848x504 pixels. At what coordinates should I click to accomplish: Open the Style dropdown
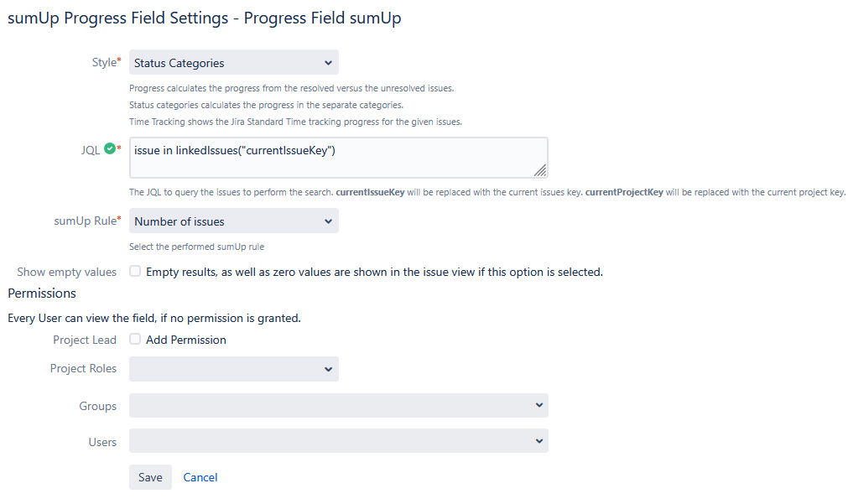(x=233, y=62)
